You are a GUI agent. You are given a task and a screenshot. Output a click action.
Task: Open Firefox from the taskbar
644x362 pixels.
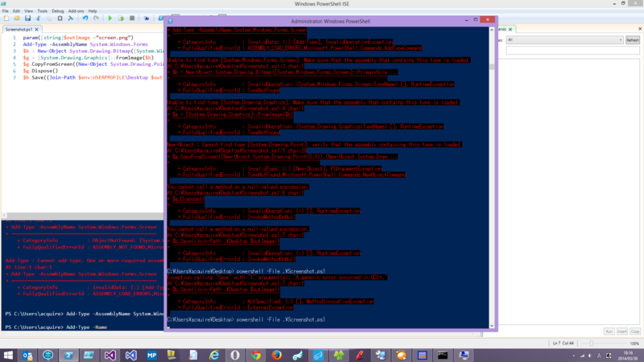point(277,356)
